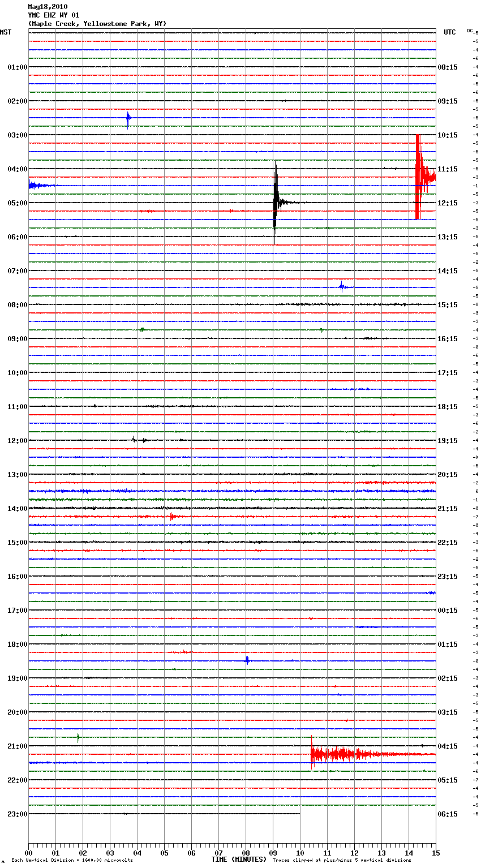The height and width of the screenshot is (868, 481).
Task: Click the 21:15 UTC time label
Action: pos(448,509)
